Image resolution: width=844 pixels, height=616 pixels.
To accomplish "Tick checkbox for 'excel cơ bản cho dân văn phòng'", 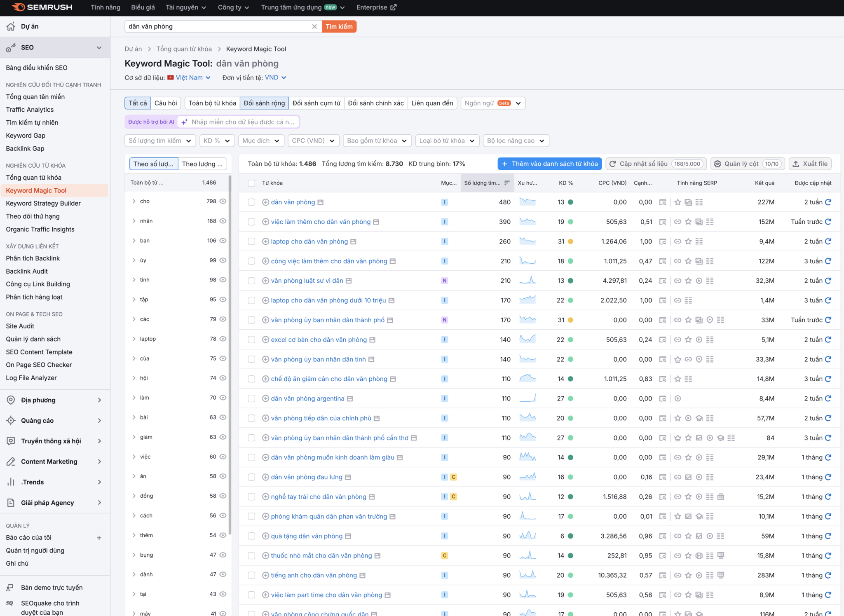I will [x=251, y=340].
